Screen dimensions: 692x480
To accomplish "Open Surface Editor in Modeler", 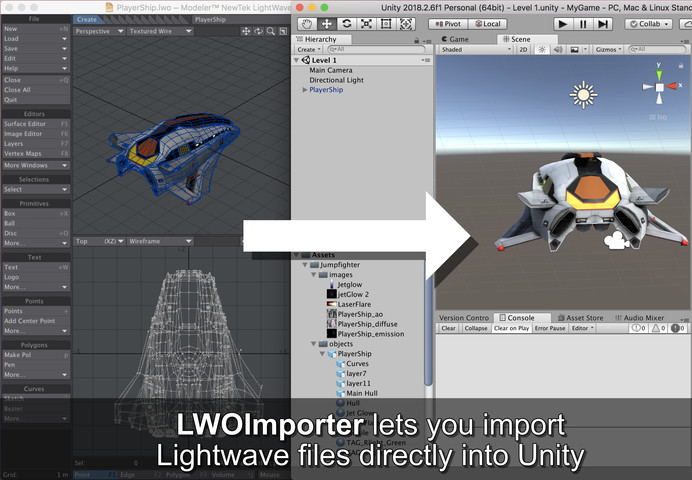I will [36, 124].
